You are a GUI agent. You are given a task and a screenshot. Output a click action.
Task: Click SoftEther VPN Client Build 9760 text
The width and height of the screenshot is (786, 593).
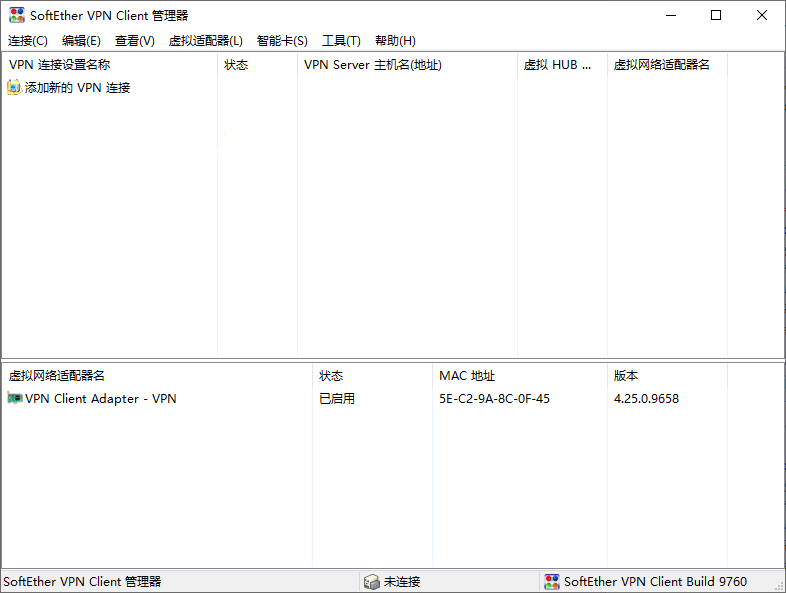[x=655, y=581]
